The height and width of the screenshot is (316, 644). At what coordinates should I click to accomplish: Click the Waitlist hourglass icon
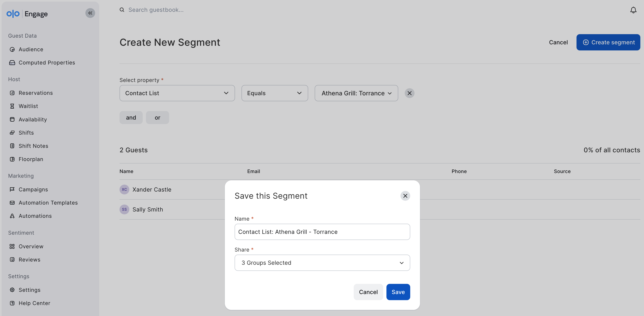(12, 106)
